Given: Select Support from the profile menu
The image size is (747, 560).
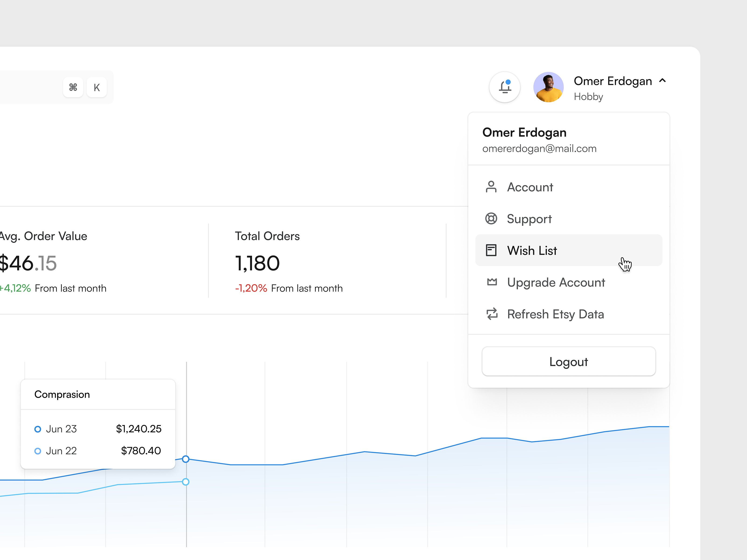Looking at the screenshot, I should pyautogui.click(x=529, y=219).
